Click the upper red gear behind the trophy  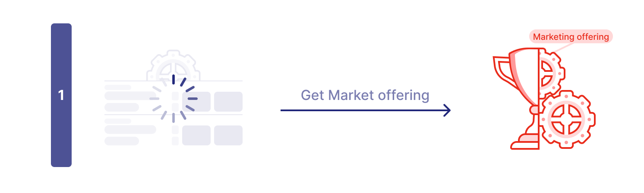549,71
